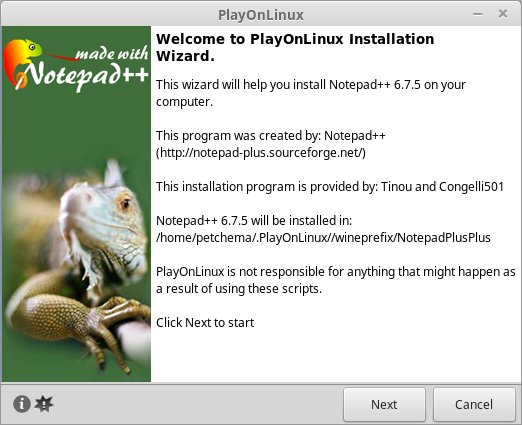Select the 'Welcome to PlayOnLinux Installation Wizard.' heading
This screenshot has height=425, width=522.
tap(295, 47)
